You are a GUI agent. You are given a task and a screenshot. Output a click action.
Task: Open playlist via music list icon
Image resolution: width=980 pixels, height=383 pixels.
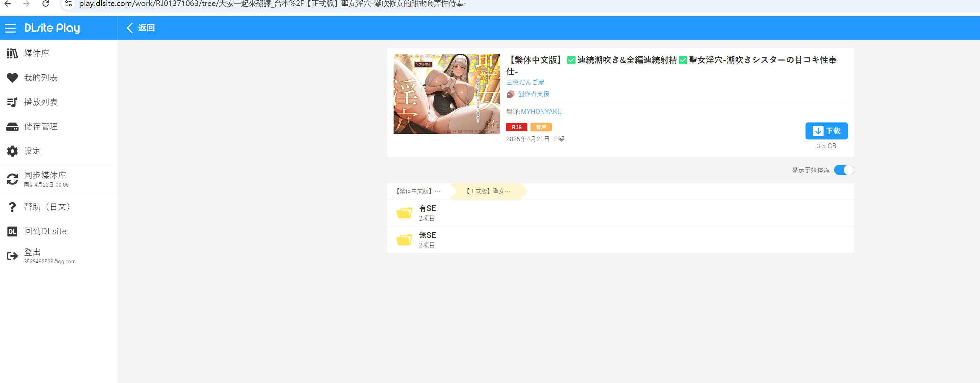(x=12, y=102)
